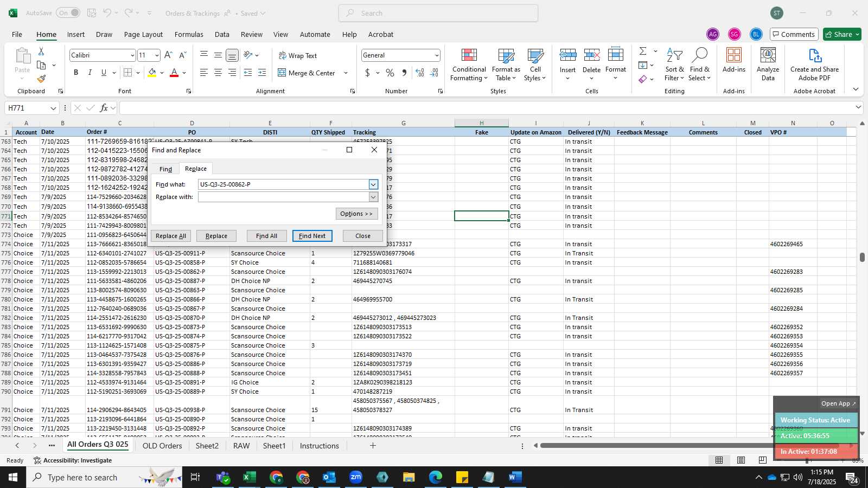The height and width of the screenshot is (488, 868).
Task: Open Sort & Filter menu
Action: (x=674, y=65)
